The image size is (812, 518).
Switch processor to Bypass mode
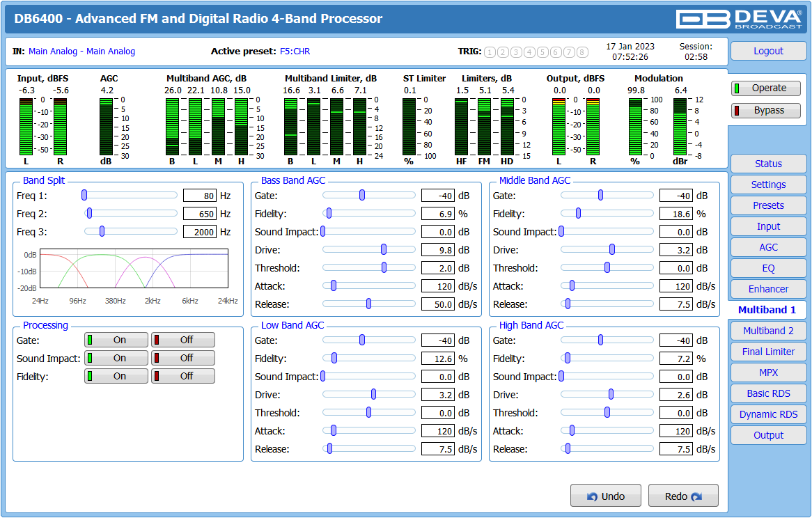766,111
